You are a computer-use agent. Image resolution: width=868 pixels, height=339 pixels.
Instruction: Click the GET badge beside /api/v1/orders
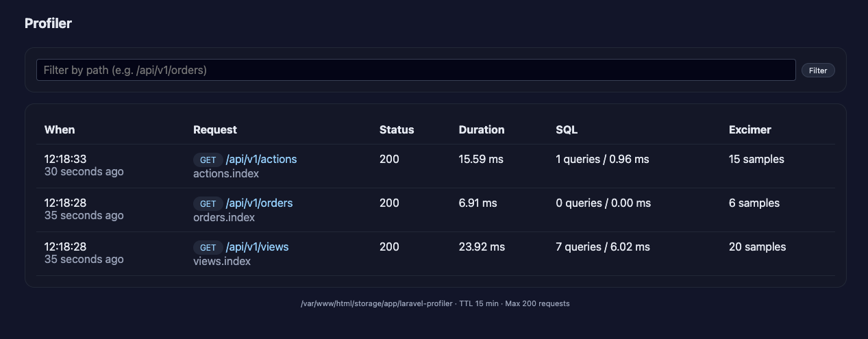click(x=208, y=203)
